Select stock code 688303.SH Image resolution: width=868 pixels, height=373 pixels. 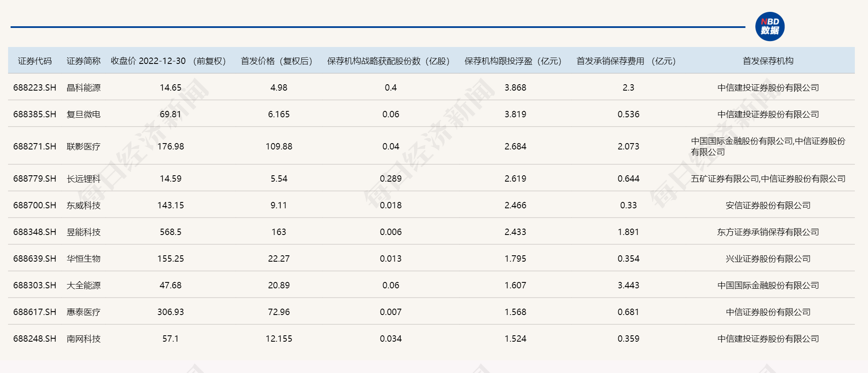35,285
